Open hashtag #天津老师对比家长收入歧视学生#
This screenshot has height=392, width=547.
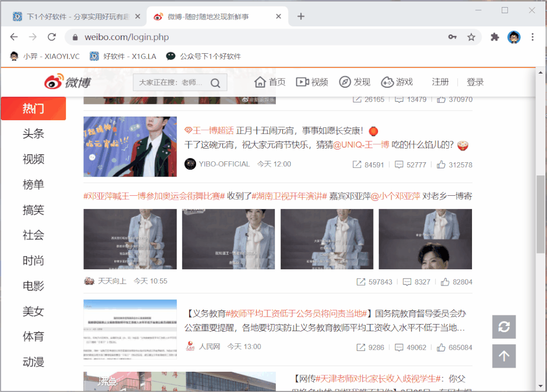pyautogui.click(x=379, y=379)
